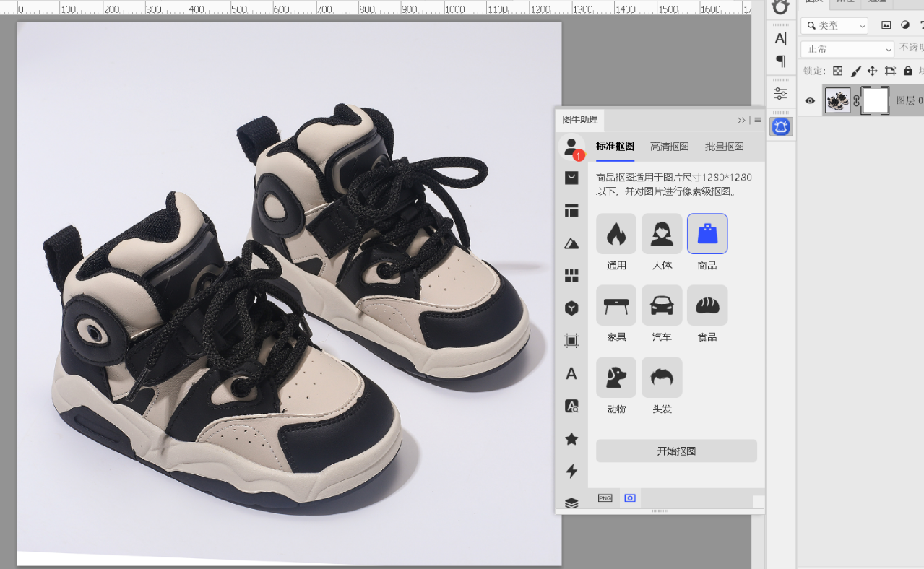924x569 pixels.
Task: Select the PNG output mode toggle
Action: [605, 498]
